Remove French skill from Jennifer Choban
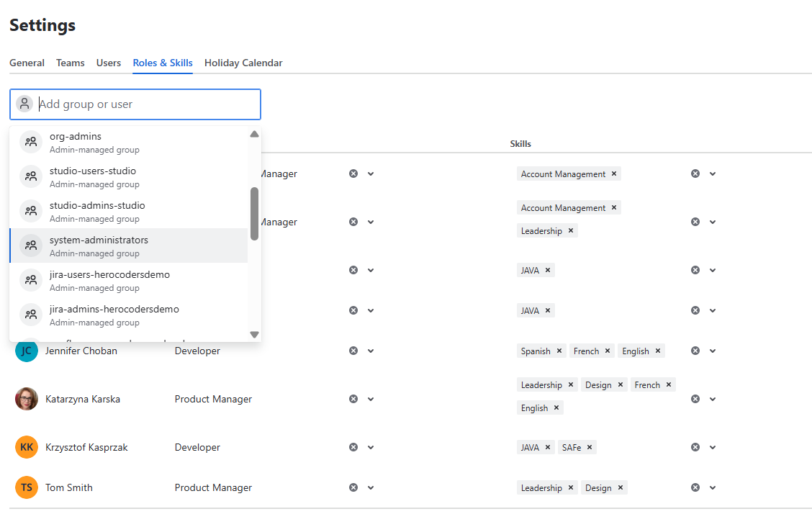Screen dimensions: 812x527 click(x=608, y=351)
